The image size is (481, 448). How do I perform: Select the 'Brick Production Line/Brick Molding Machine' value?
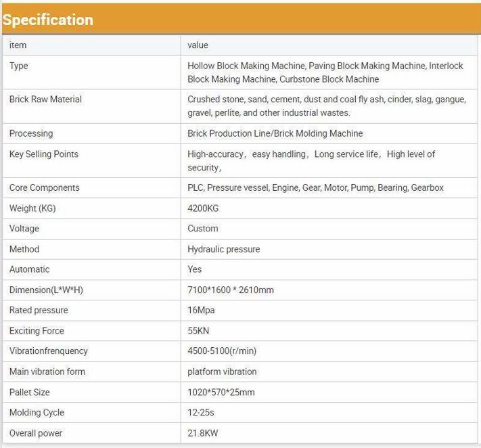[x=275, y=133]
